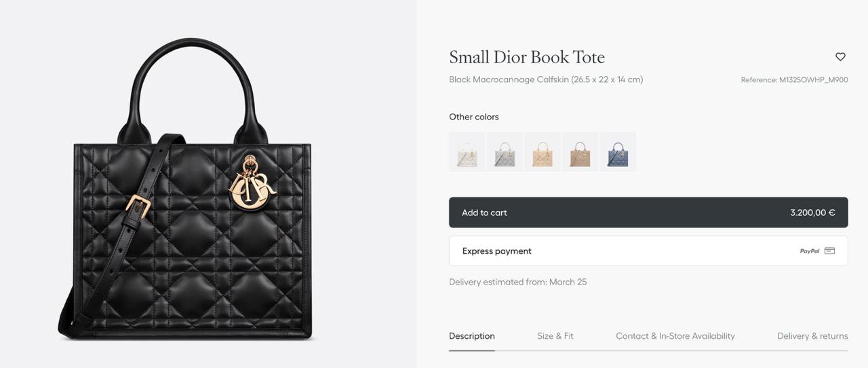Click the Express payment label

tap(496, 251)
